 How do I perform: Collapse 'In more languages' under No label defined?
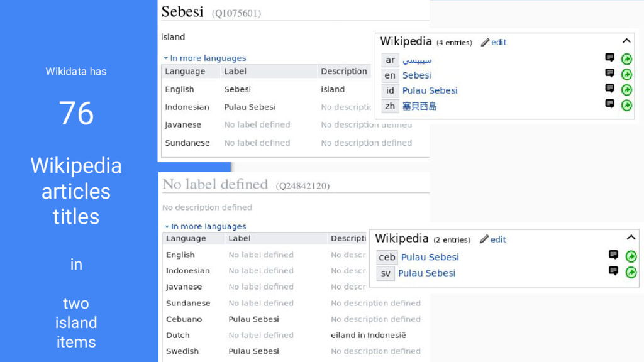point(206,226)
